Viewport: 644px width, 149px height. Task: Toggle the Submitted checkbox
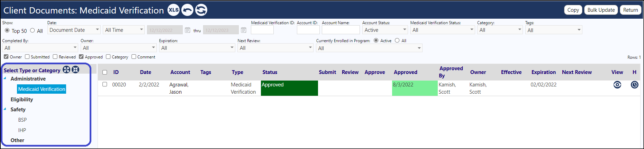27,57
